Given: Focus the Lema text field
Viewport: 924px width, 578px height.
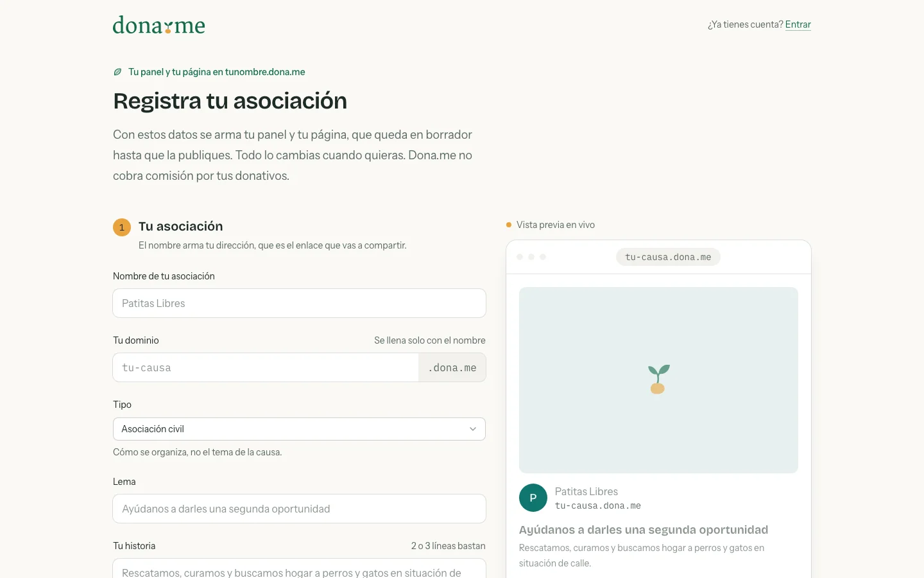Looking at the screenshot, I should point(299,509).
